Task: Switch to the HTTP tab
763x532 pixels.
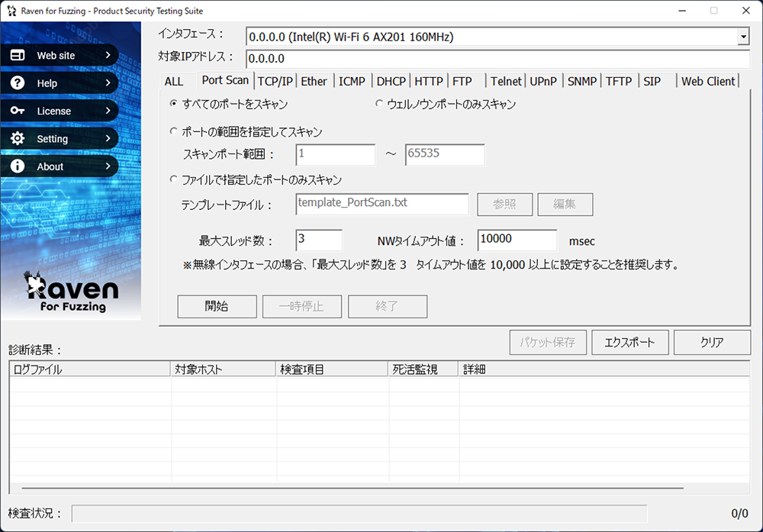Action: (429, 81)
